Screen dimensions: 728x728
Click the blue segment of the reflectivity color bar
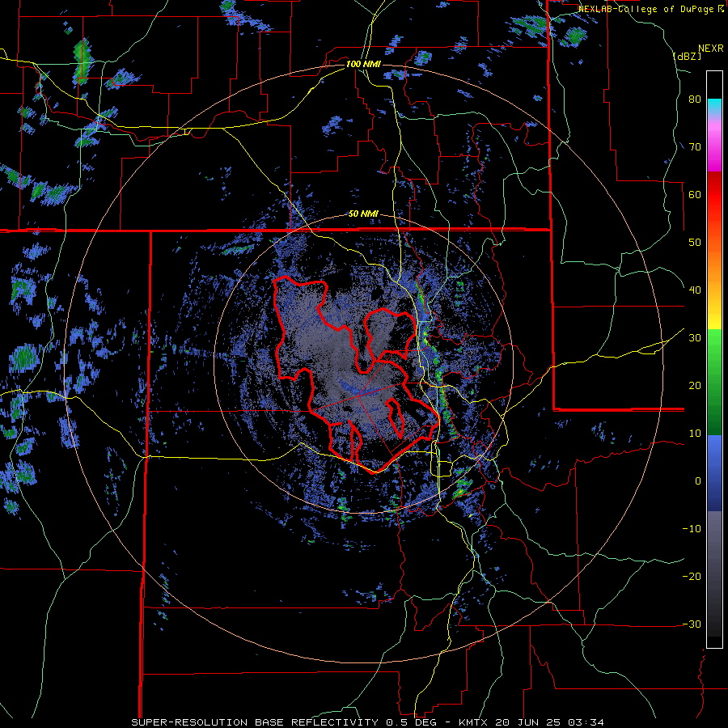(714, 473)
